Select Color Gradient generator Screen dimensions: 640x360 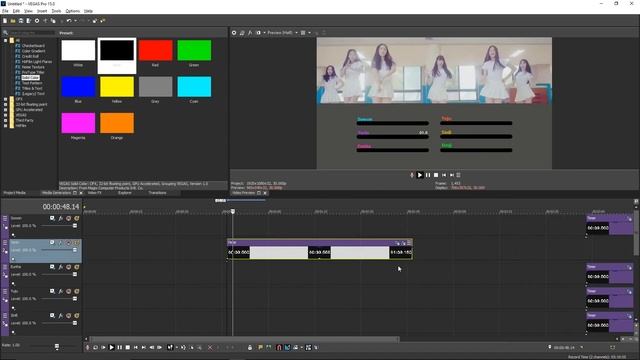(33, 51)
